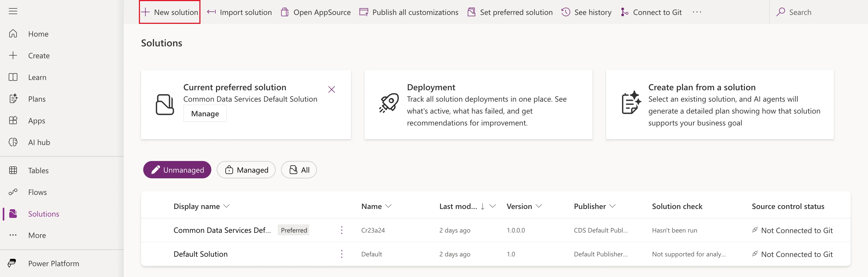Click the Solution check column header

click(x=677, y=206)
